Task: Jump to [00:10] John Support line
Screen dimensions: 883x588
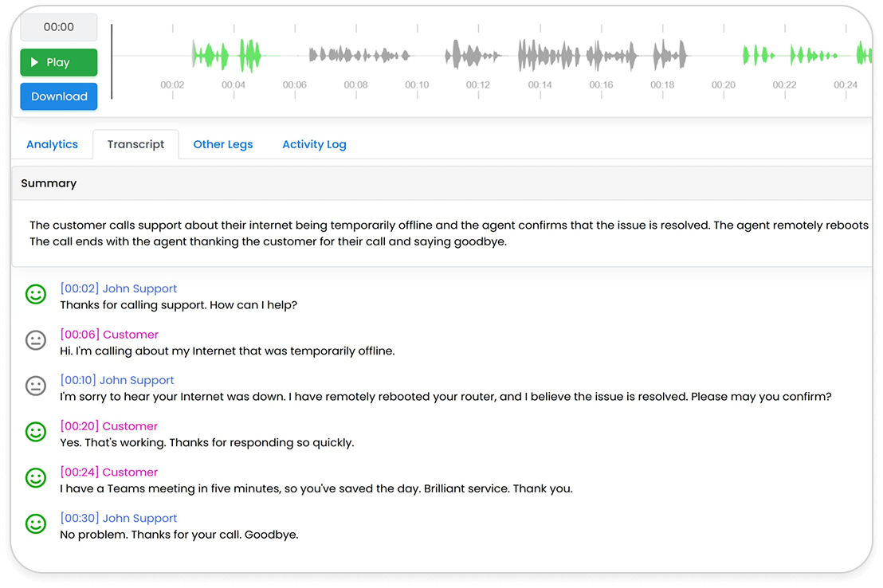Action: 116,380
